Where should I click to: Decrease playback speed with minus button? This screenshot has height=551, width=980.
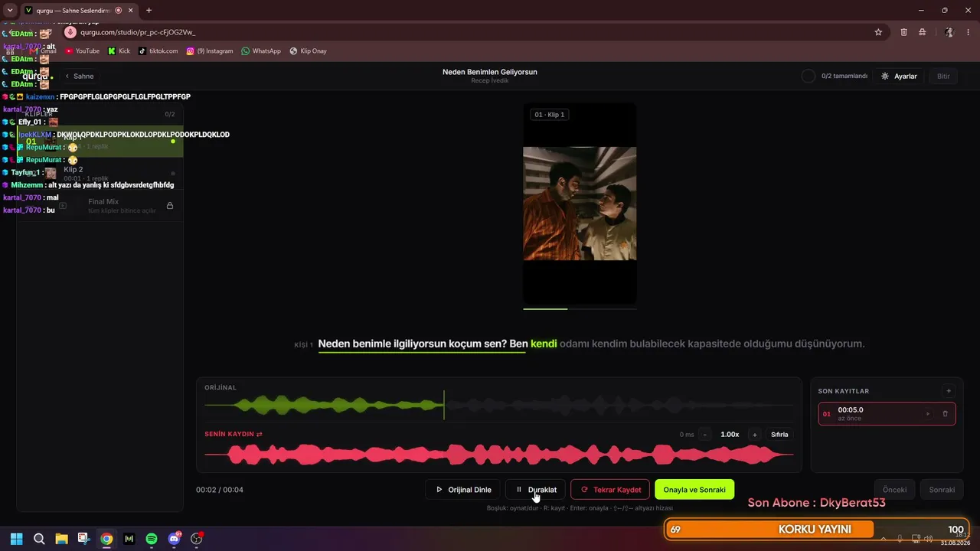pyautogui.click(x=704, y=435)
